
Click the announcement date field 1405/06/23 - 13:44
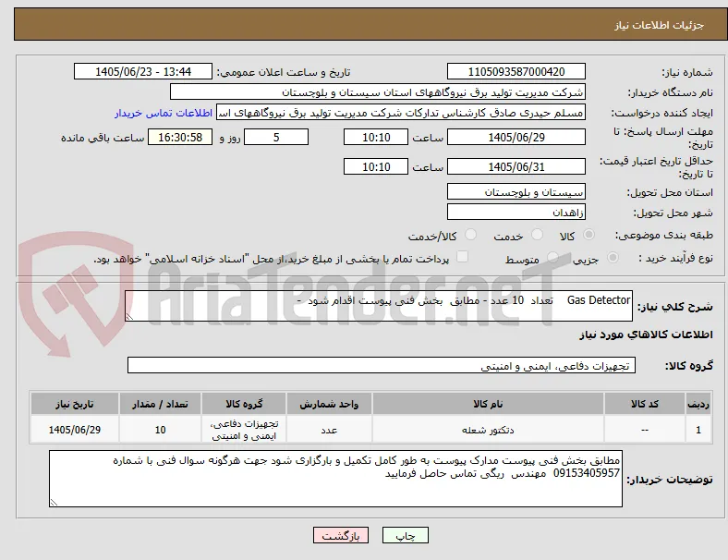[143, 71]
